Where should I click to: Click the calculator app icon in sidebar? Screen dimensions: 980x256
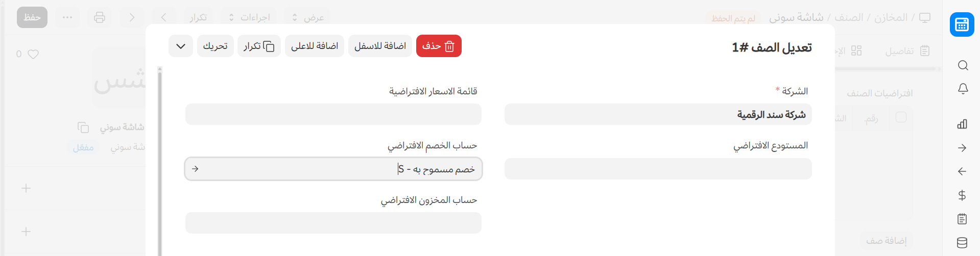pos(962,24)
